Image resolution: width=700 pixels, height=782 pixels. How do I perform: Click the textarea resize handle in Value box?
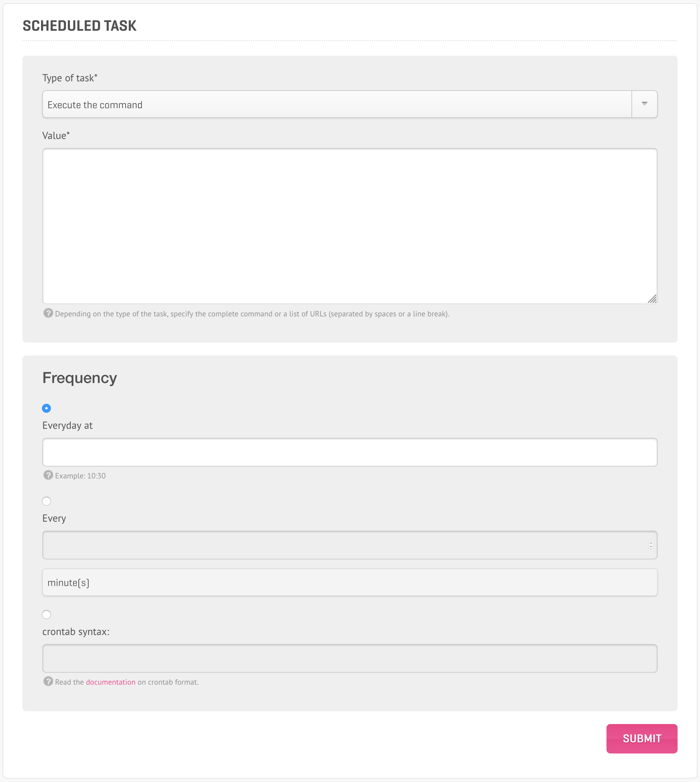coord(652,298)
